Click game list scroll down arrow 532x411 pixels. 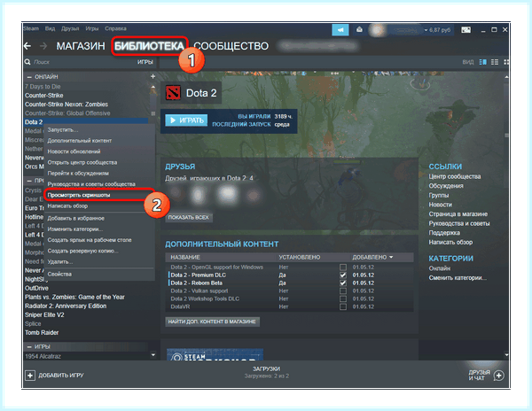click(x=153, y=355)
